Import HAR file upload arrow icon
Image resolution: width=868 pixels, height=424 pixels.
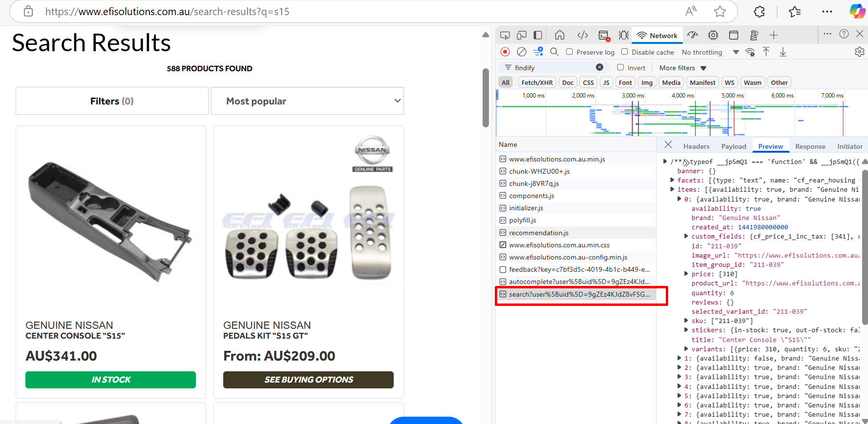766,52
